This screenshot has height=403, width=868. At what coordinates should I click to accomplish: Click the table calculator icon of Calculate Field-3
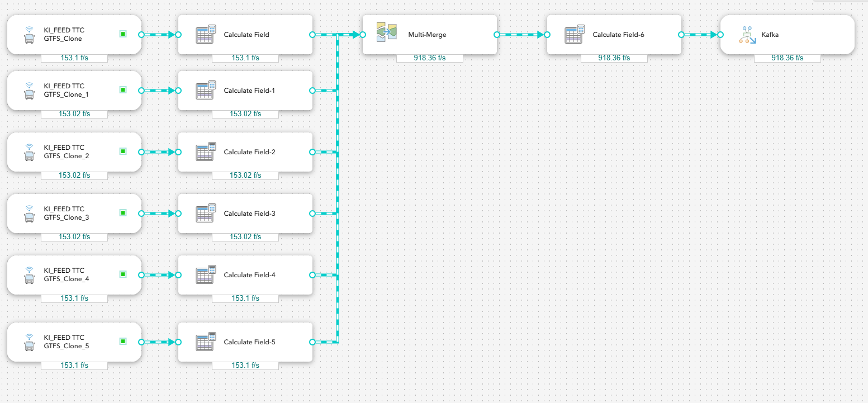[x=206, y=213]
